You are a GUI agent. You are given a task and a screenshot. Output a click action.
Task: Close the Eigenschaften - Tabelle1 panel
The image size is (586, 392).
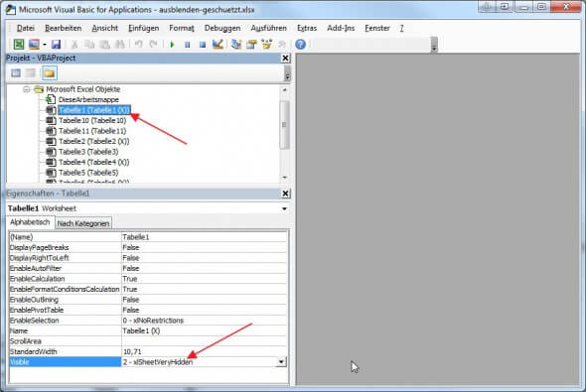point(285,194)
